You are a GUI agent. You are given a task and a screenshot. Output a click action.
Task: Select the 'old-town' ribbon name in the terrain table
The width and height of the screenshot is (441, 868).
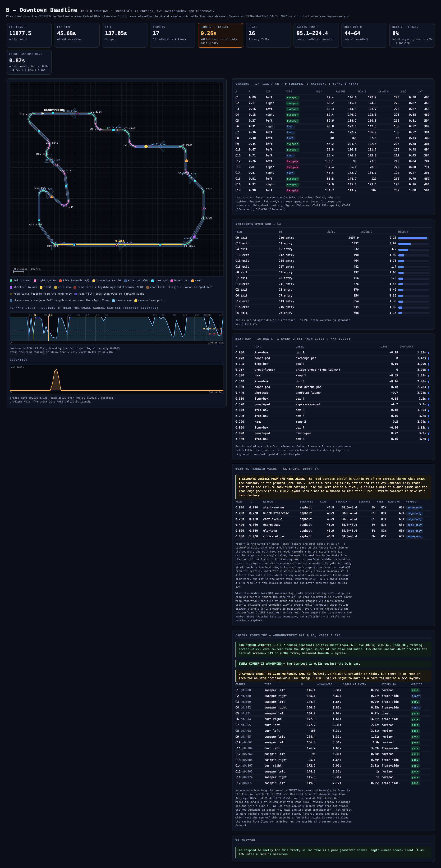(x=270, y=531)
